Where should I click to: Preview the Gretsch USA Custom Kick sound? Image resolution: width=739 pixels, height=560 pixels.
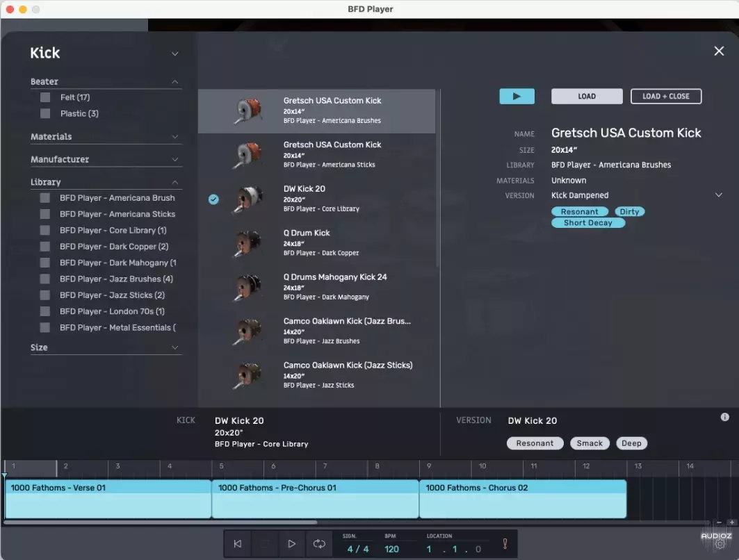pos(517,96)
